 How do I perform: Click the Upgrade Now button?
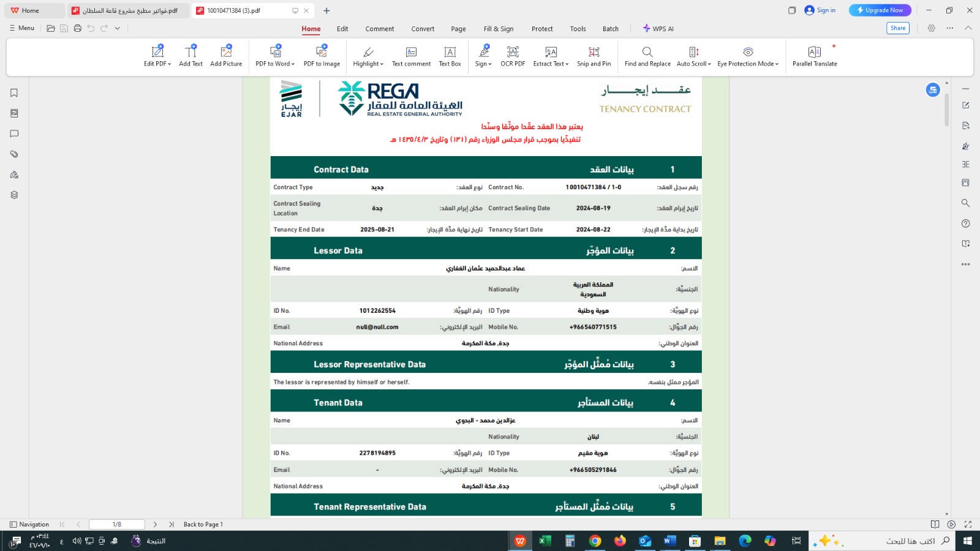click(x=880, y=10)
